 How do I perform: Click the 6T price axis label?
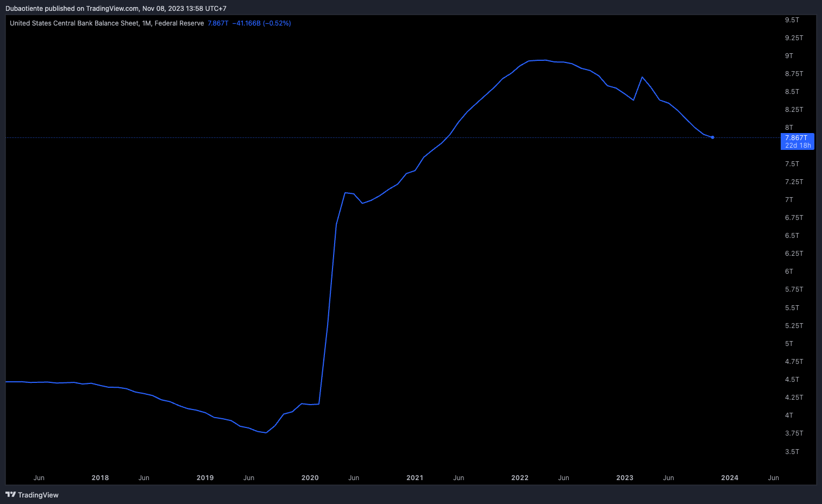[789, 272]
